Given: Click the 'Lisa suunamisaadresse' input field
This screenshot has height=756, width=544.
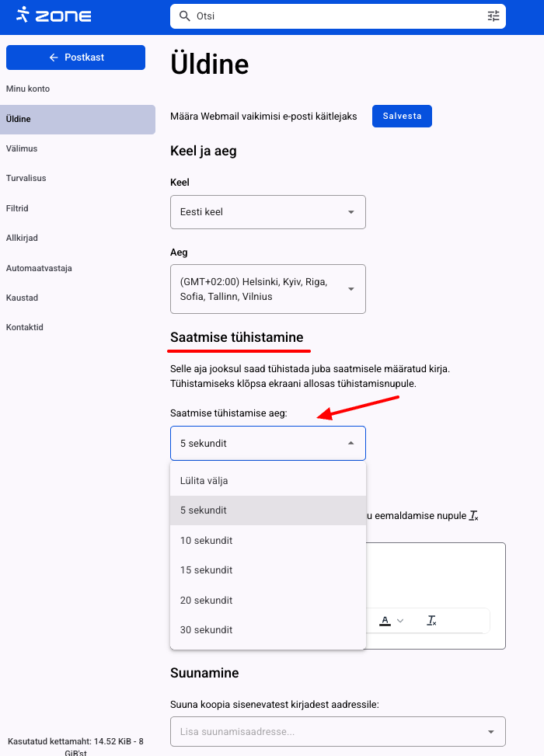Looking at the screenshot, I should (326, 732).
